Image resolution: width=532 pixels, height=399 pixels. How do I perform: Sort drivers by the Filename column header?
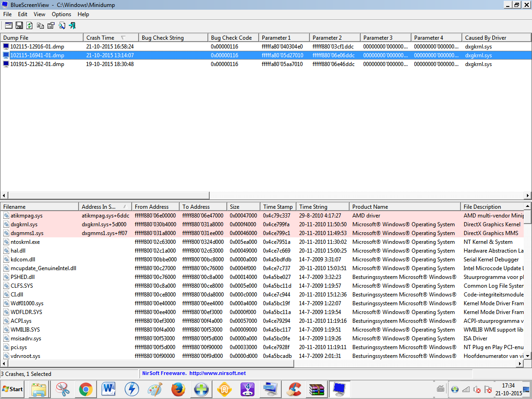tap(39, 206)
